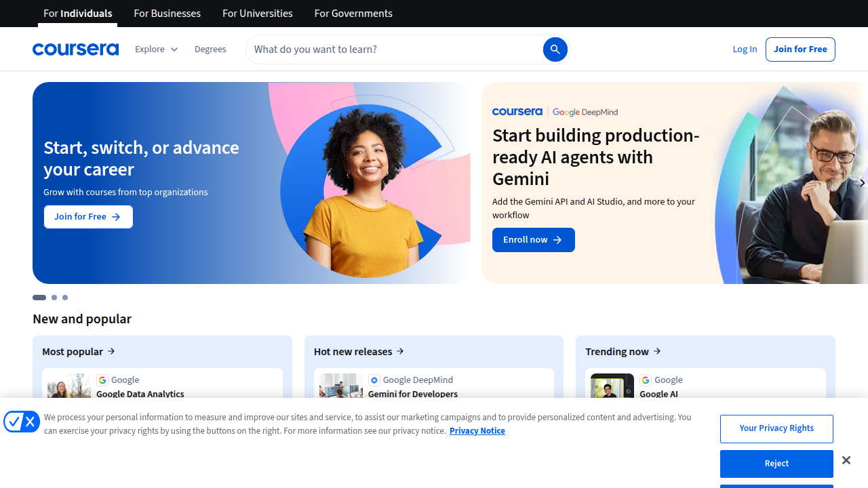The height and width of the screenshot is (488, 868).
Task: Select the second carousel indicator dot
Action: click(54, 298)
